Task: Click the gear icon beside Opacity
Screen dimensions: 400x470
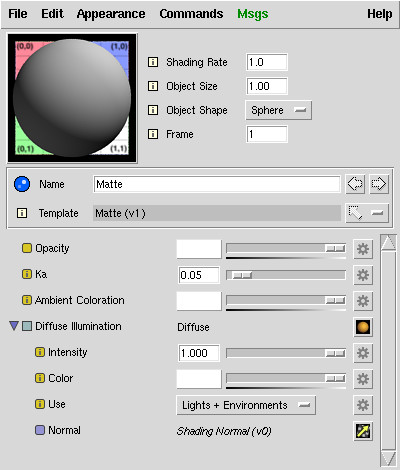Action: [x=363, y=249]
